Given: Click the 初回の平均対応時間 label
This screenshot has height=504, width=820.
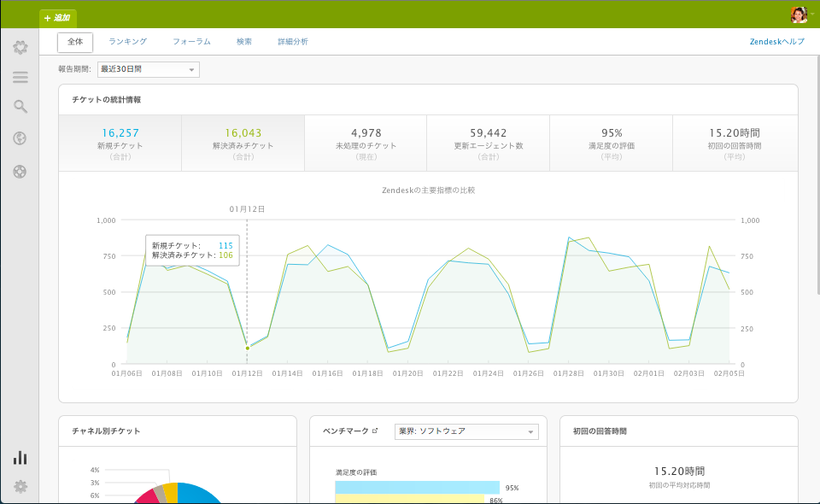Looking at the screenshot, I should pos(679,485).
